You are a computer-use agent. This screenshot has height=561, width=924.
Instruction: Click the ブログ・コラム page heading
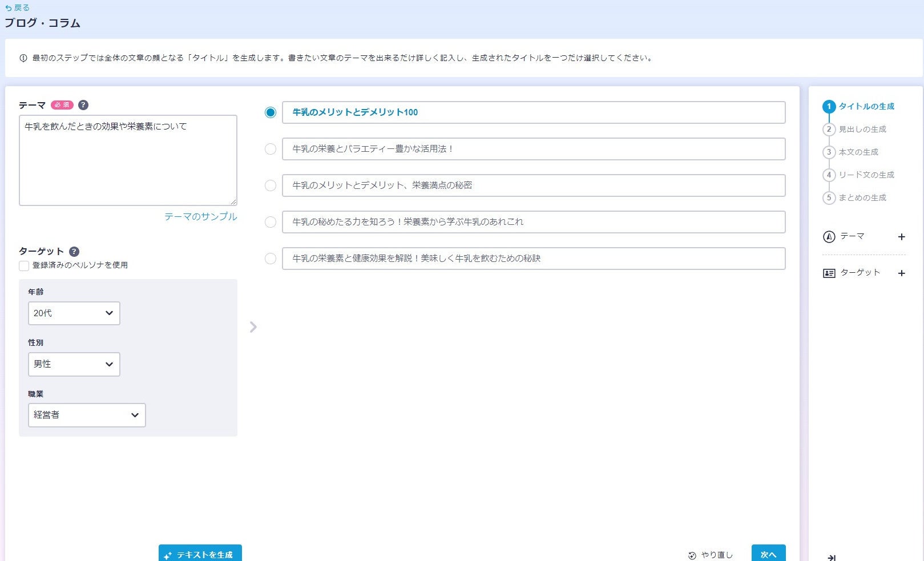[x=43, y=23]
